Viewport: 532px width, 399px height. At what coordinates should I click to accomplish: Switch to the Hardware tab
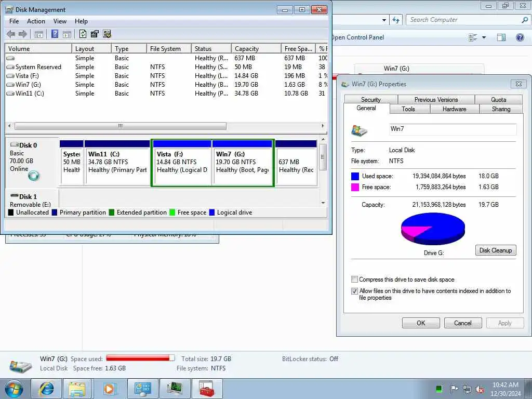454,109
